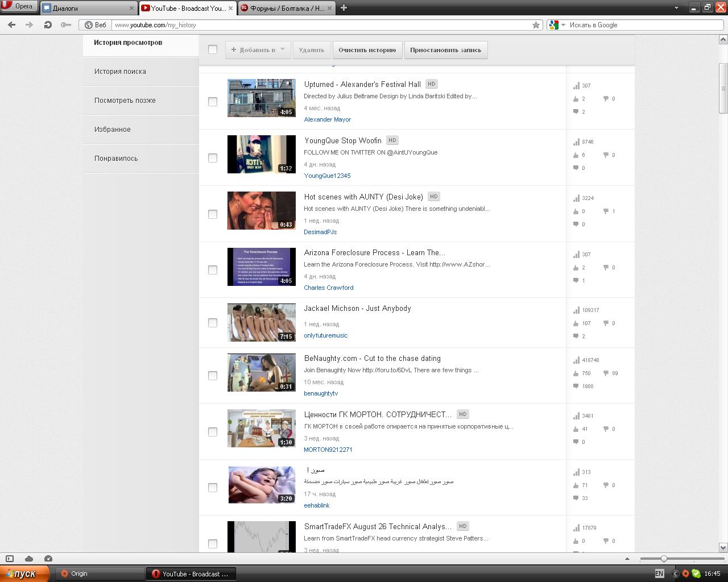Open "История поиска" in the sidebar
This screenshot has height=582, width=728.
pos(120,72)
